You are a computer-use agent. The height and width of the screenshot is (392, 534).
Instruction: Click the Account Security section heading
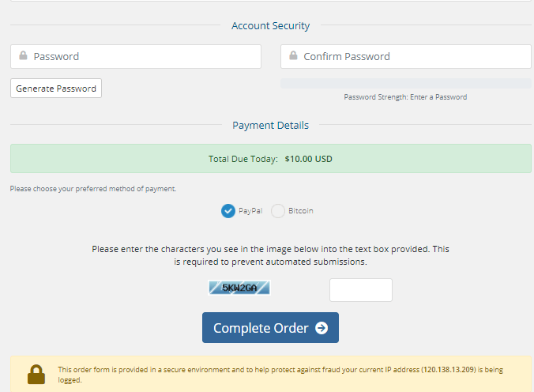pyautogui.click(x=271, y=25)
